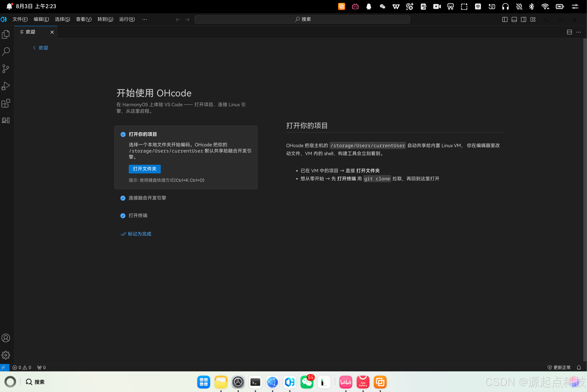Screen dimensions: 587x392
Task: Open the customize layout icon
Action: pyautogui.click(x=533, y=19)
